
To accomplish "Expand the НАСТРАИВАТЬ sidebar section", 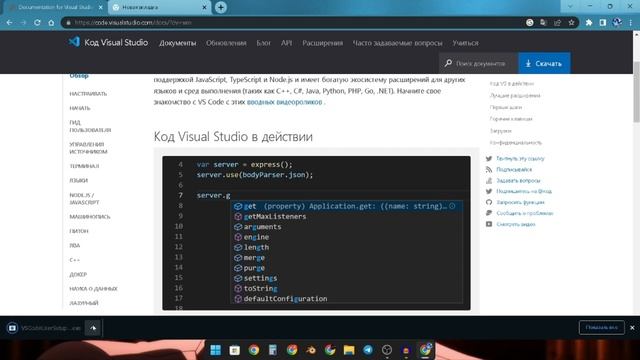I will (88, 94).
